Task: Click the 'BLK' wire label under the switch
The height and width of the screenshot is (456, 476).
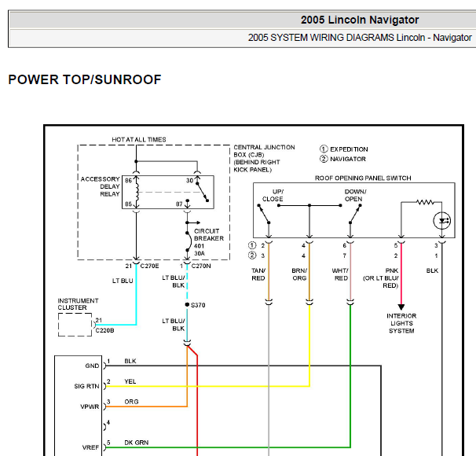Action: click(x=432, y=270)
